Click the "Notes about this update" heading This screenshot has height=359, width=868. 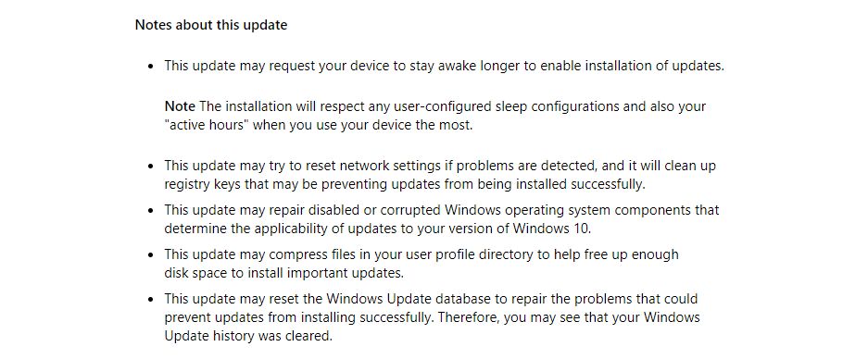pos(211,26)
